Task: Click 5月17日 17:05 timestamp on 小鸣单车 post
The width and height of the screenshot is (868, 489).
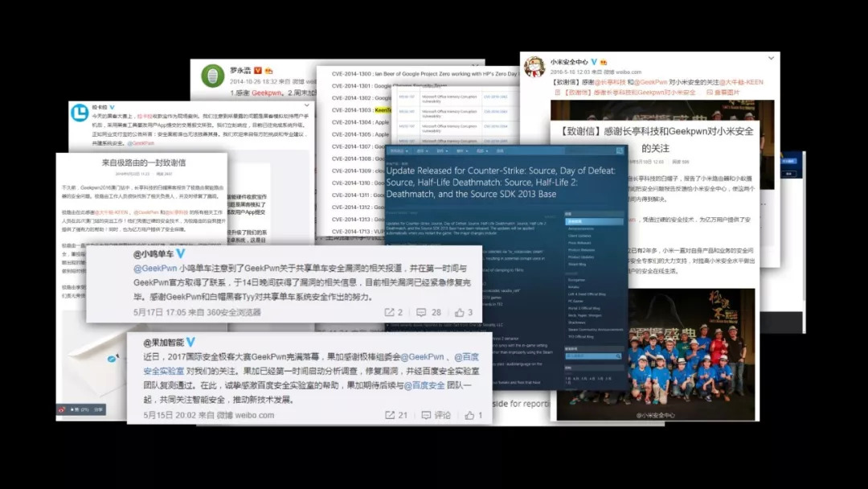Action: pos(159,312)
